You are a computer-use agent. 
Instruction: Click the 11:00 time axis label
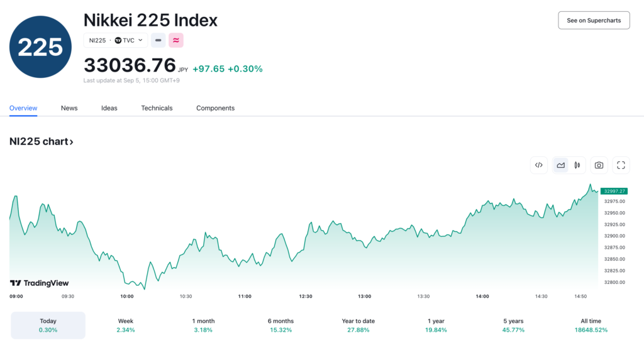[x=245, y=296]
